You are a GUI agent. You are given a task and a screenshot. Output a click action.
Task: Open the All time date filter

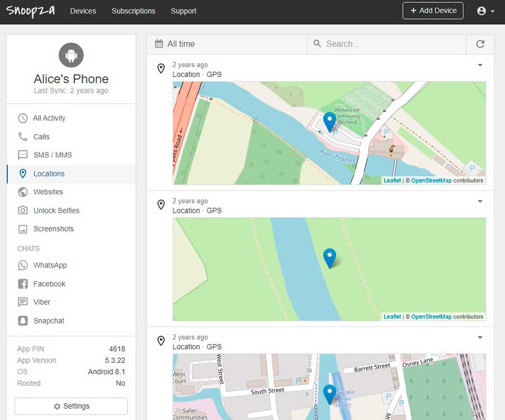(x=227, y=44)
